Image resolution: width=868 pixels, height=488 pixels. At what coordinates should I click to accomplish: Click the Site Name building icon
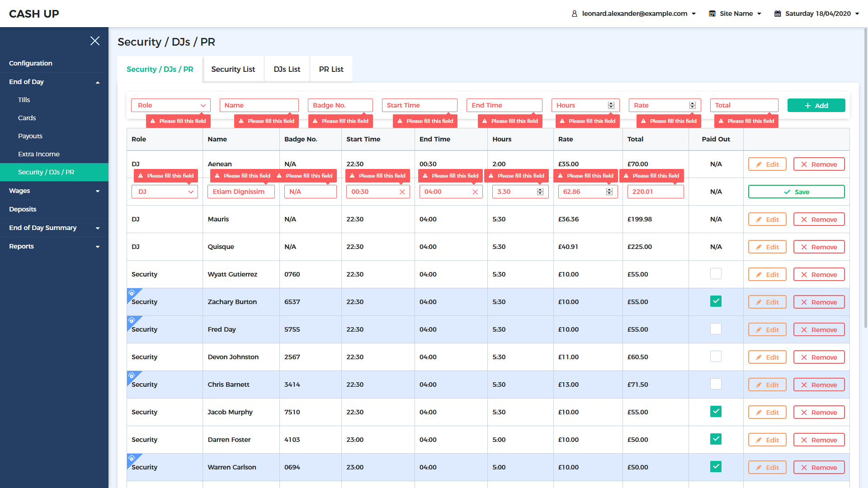pos(712,14)
